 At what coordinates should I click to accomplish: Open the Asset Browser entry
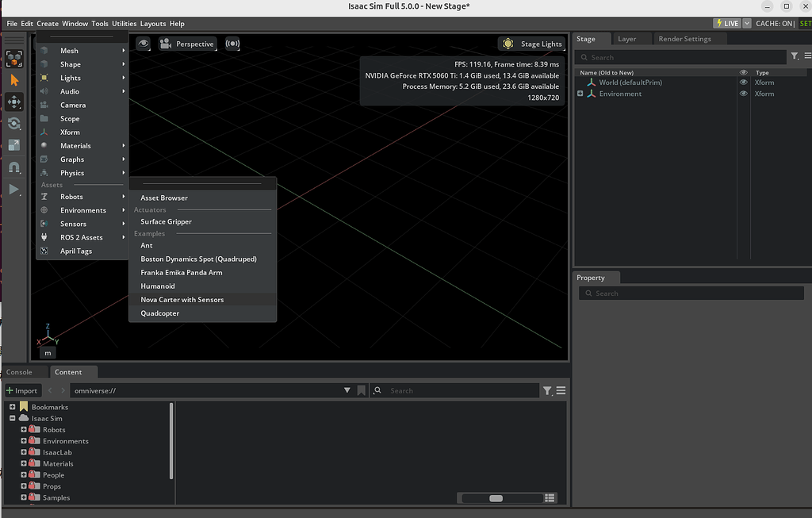coord(164,198)
